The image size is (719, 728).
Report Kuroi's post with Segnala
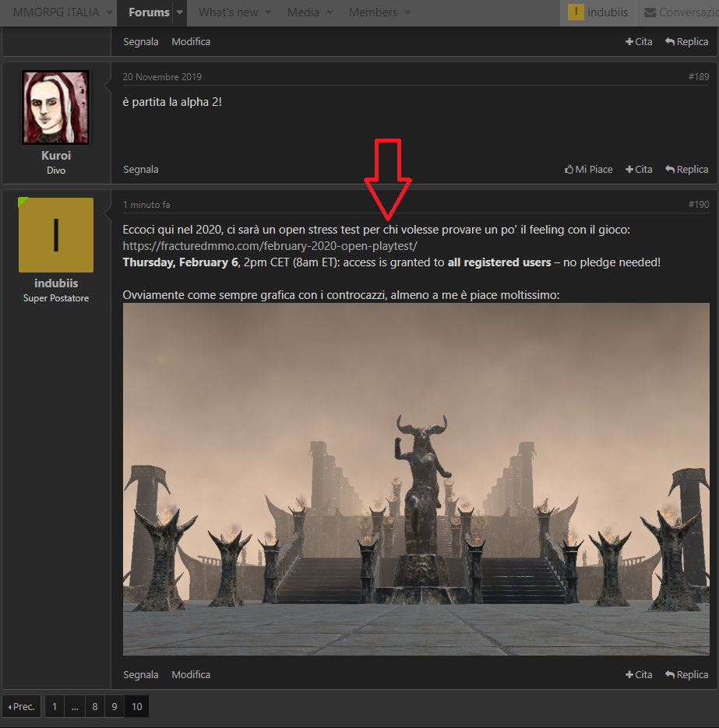point(141,170)
